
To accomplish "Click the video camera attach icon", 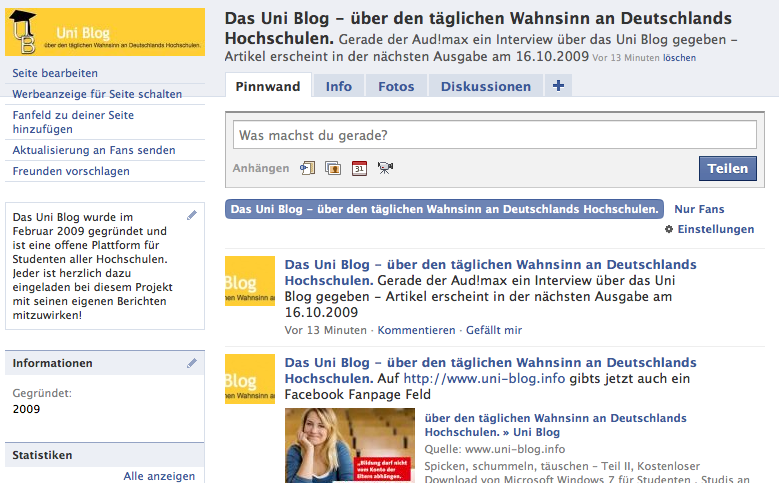I will (385, 168).
